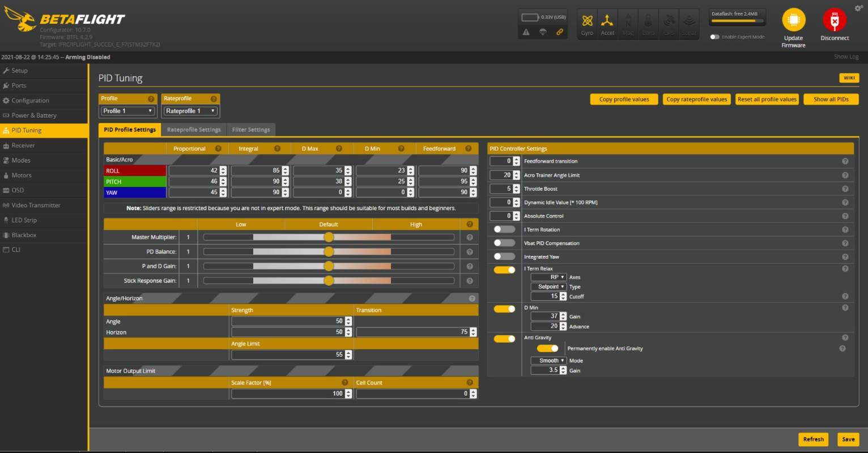Click the Save button
Image resolution: width=868 pixels, height=453 pixels.
(x=848, y=439)
